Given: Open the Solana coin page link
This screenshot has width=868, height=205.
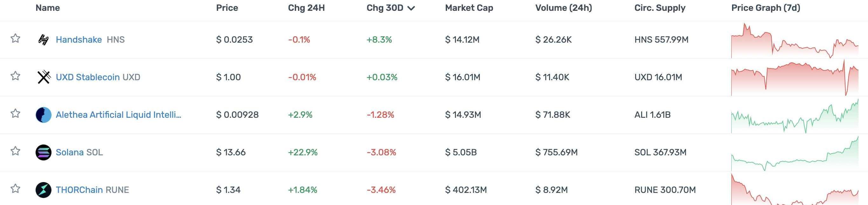Looking at the screenshot, I should [69, 152].
